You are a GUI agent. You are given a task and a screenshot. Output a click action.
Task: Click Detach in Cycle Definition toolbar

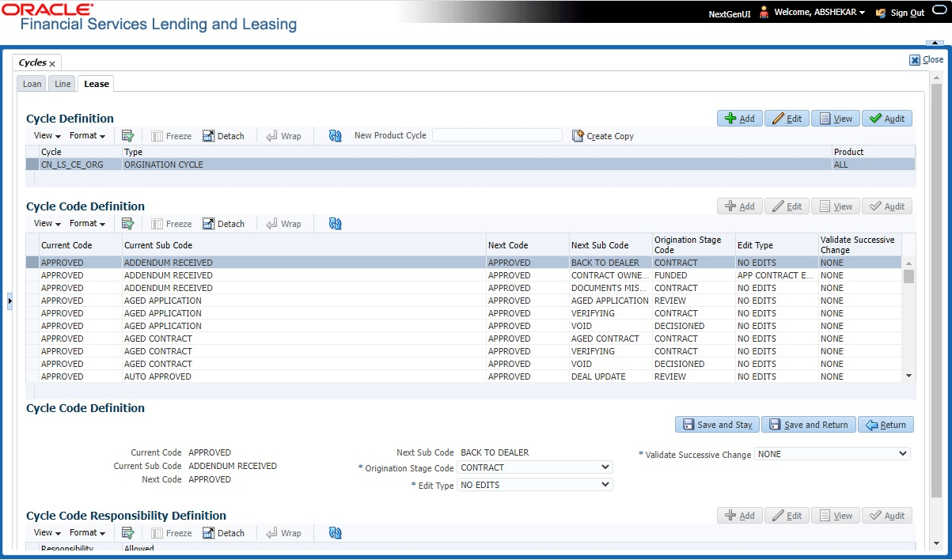point(223,136)
